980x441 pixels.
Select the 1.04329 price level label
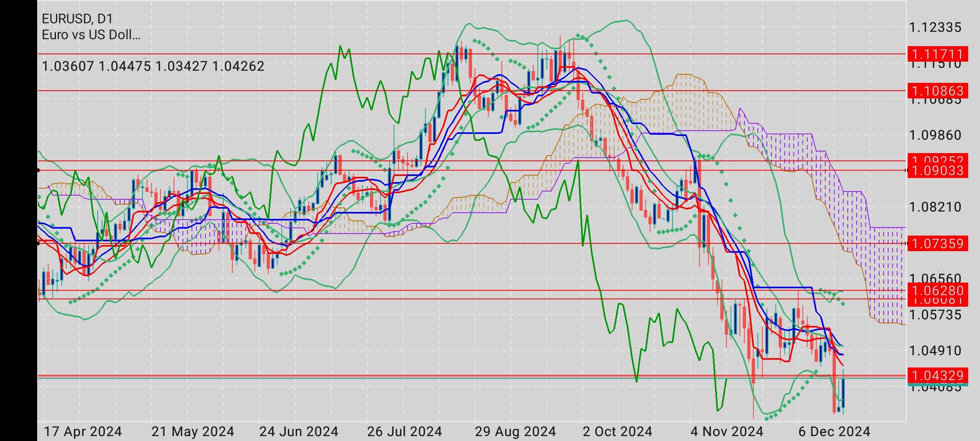point(938,375)
